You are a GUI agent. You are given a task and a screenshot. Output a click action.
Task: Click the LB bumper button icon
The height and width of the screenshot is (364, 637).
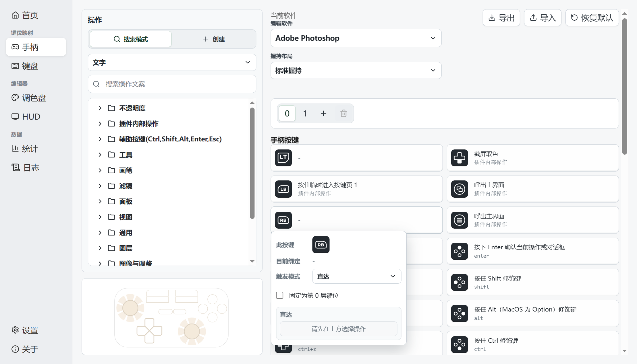pos(283,189)
